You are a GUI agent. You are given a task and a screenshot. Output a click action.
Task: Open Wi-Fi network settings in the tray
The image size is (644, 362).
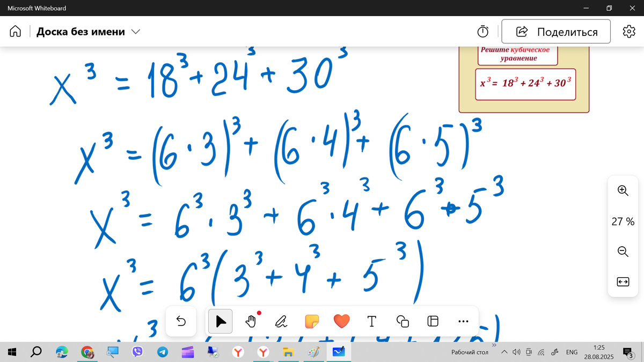(541, 352)
